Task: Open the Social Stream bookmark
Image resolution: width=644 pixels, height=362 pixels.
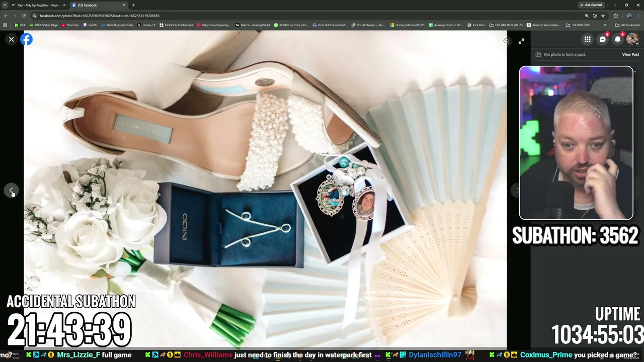Action: tap(368, 25)
